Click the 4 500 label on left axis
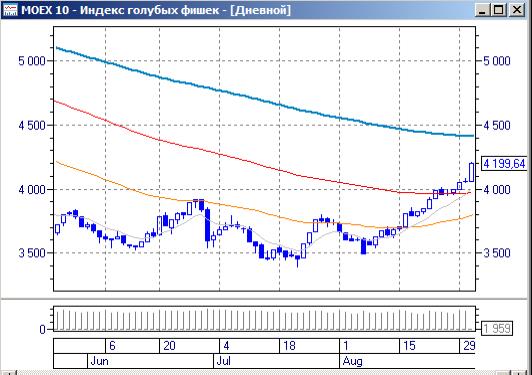Viewport: 532px width, 375px height. (32, 125)
